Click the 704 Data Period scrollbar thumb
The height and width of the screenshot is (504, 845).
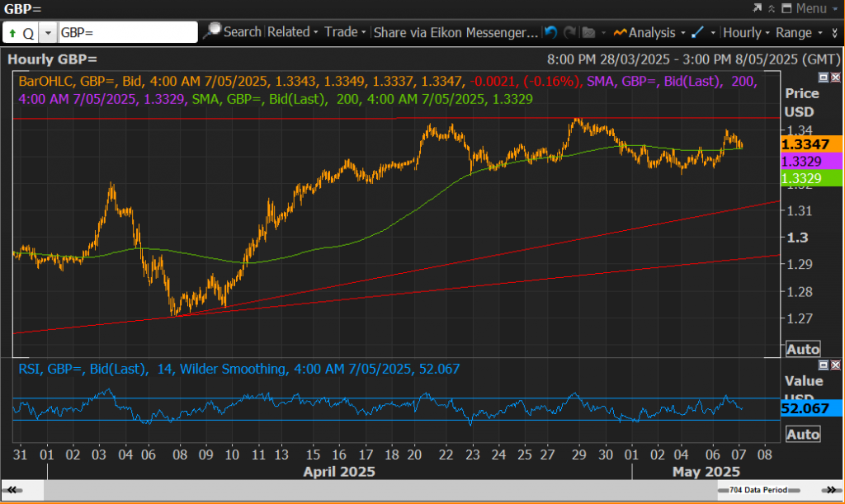[759, 490]
